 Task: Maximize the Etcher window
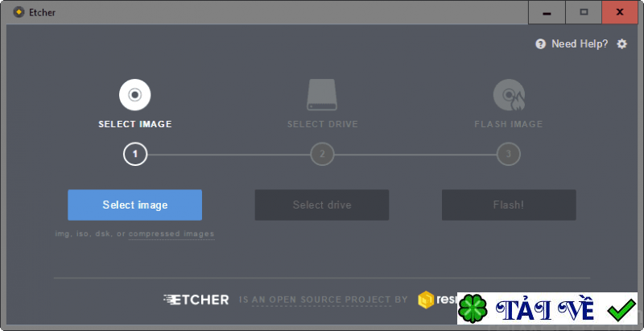[584, 12]
